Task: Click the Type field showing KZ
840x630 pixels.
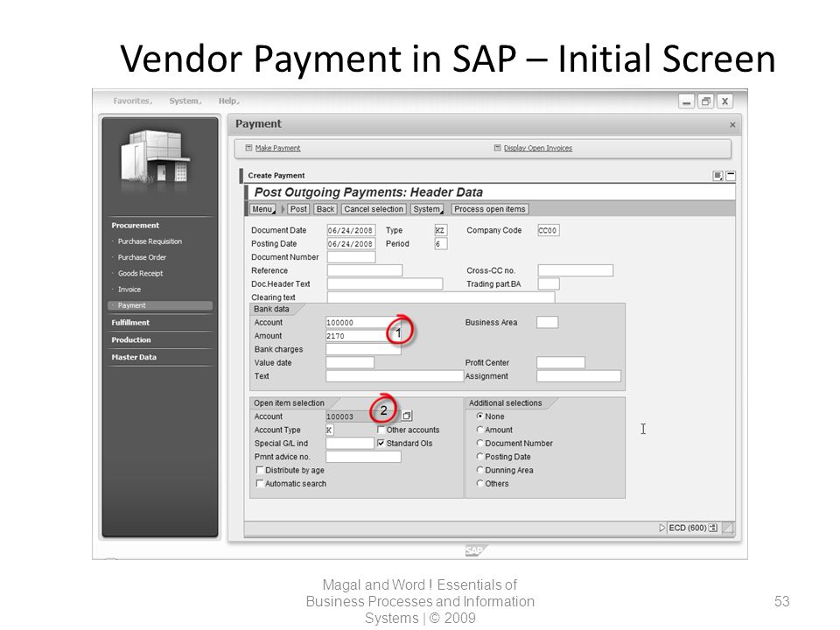Action: 441,230
